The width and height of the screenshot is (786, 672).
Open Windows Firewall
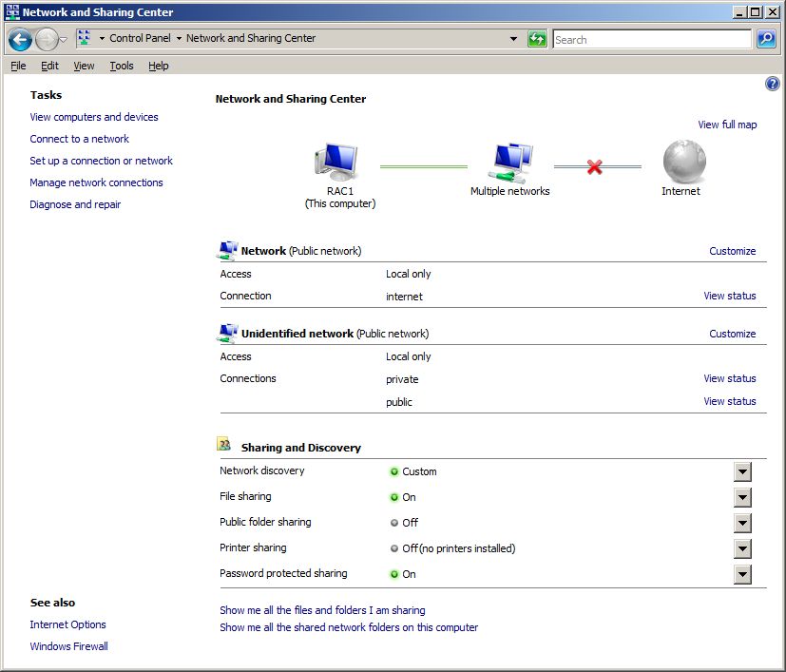(68, 646)
